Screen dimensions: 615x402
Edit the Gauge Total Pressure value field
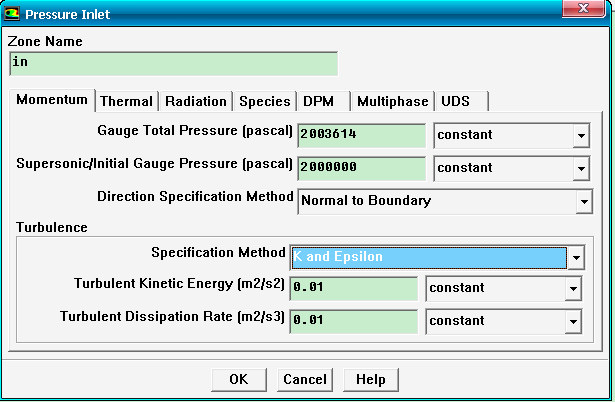pos(361,135)
